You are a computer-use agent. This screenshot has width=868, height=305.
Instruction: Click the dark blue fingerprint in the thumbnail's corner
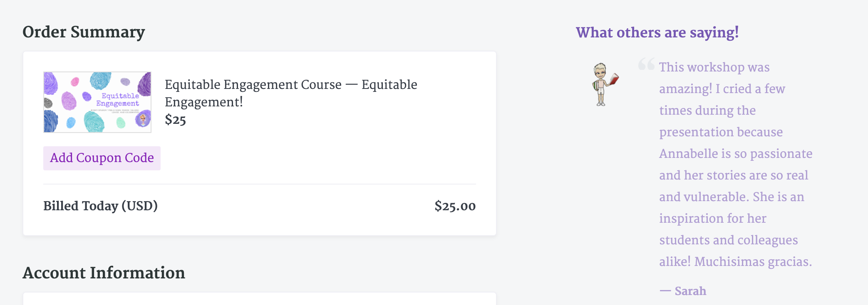(50, 121)
